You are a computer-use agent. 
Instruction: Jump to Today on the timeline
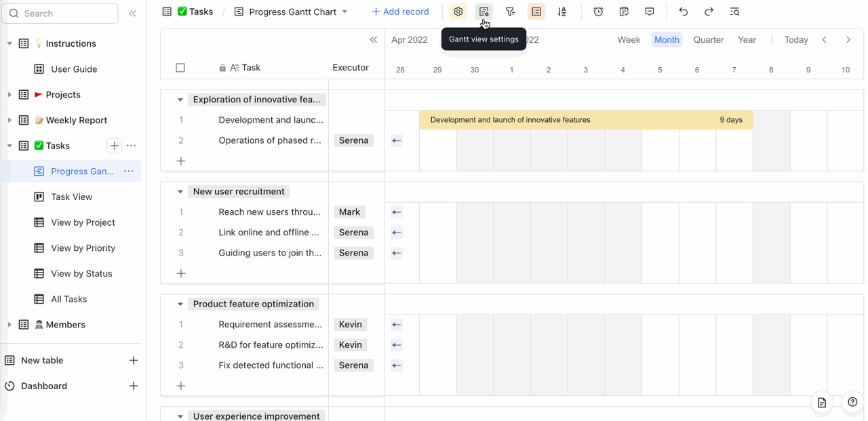point(795,40)
